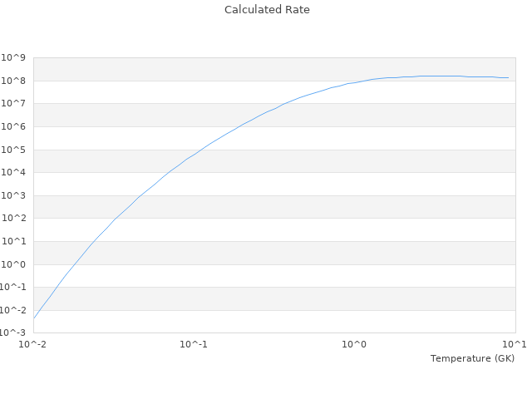Click the 'Temperature (GK)' axis label
This screenshot has width=532, height=399.
(472, 358)
